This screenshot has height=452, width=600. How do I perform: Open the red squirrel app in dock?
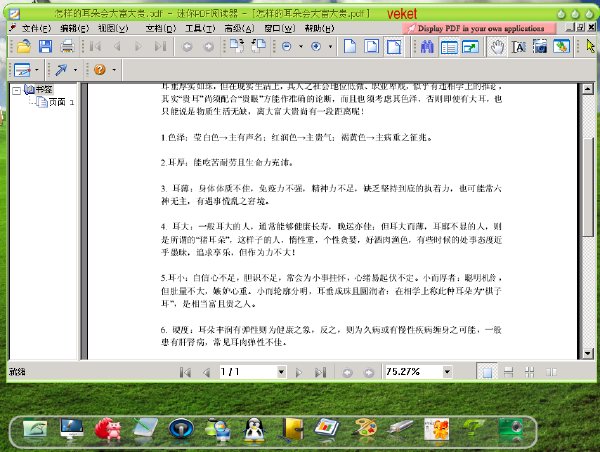tap(108, 429)
